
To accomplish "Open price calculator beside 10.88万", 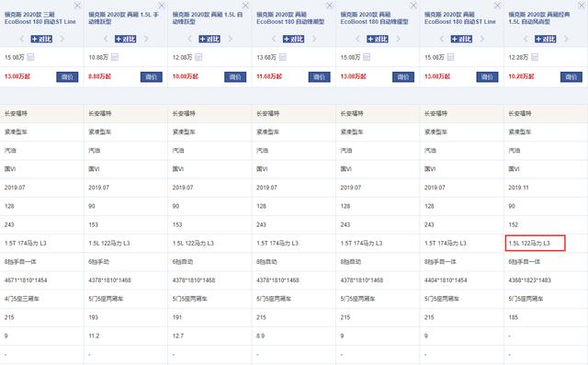I will 115,57.
